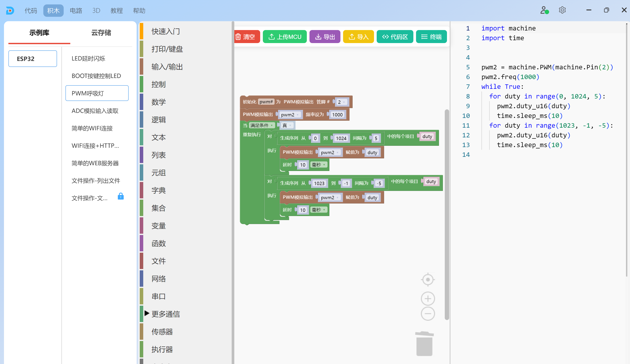Screen dimensions: 630x364
Task: Click the workspace vertical scrollbar
Action: coord(447,215)
